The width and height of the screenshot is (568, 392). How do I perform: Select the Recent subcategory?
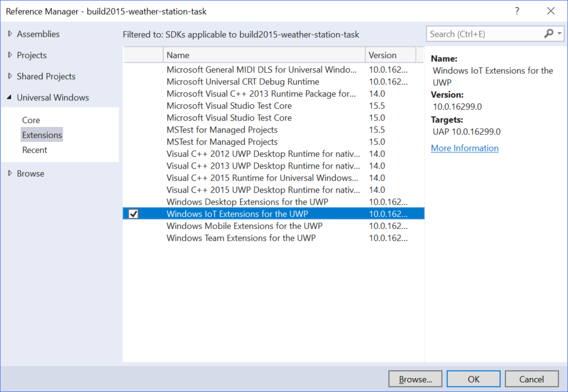point(34,150)
